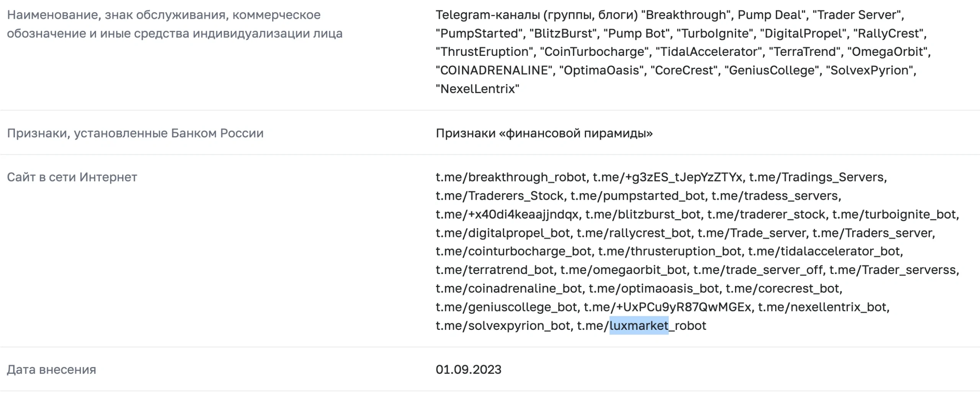The image size is (980, 411).
Task: Click the "NexelLentrix" channel name
Action: pos(477,89)
